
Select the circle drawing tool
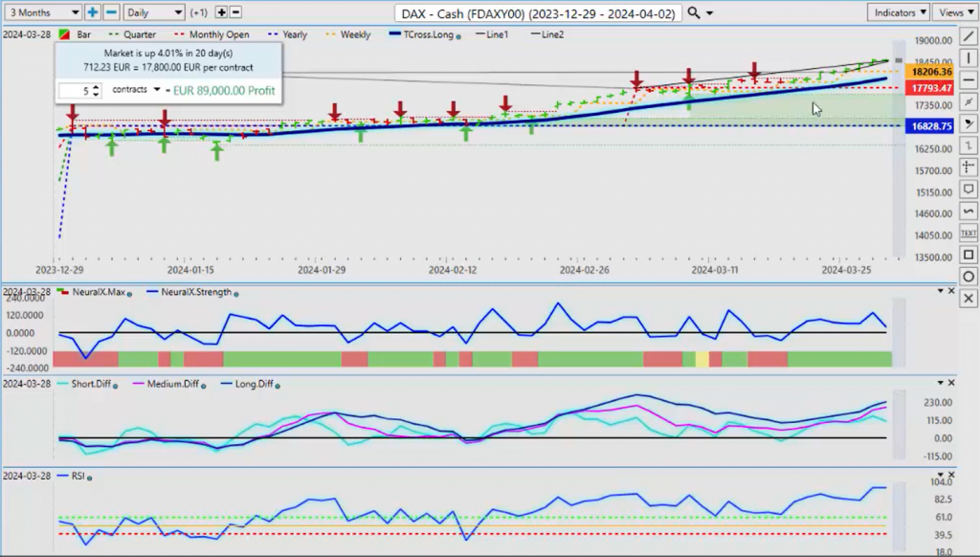point(969,277)
